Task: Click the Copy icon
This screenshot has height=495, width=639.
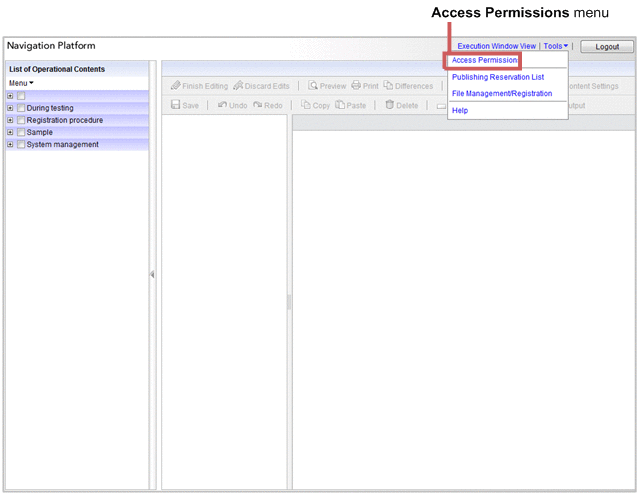Action: tap(306, 105)
